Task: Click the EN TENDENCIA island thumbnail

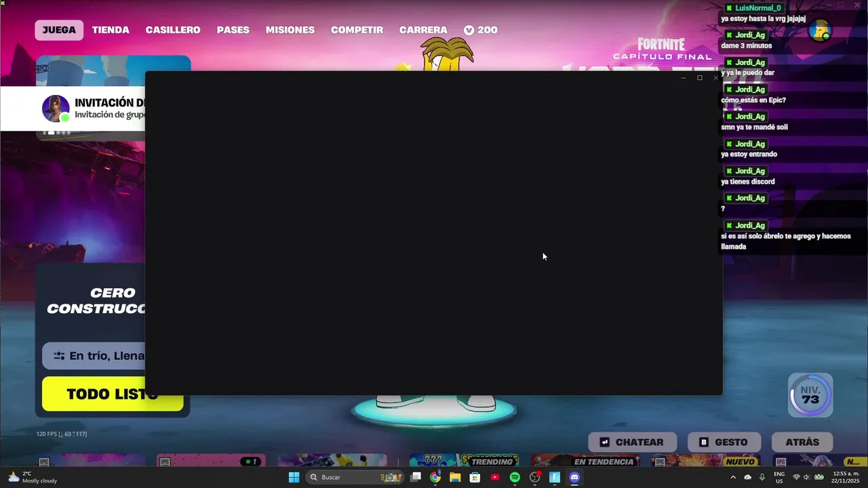Action: click(x=586, y=460)
